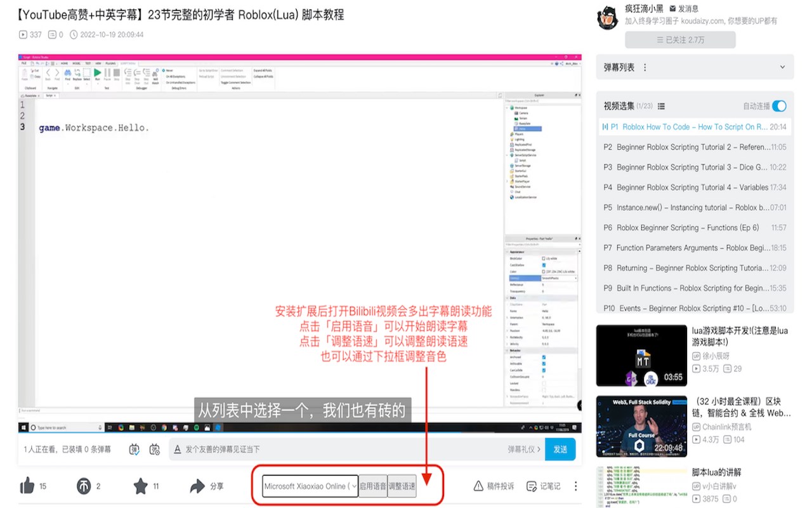Screen dimensions: 812x508
Task: Toggle CanCollide checkbox in Properties panel
Action: 544,370
